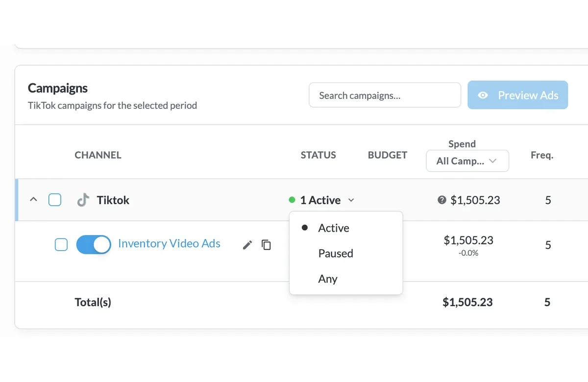Click the -0.0% change value
Screen dimensions: 588x382
468,253
